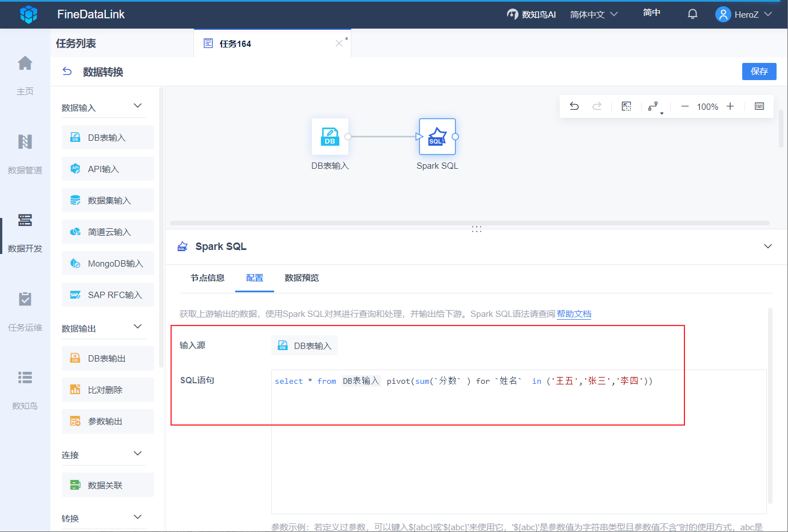Open the 帮助文档 help link
Screen dimensions: 788x532
(574, 314)
